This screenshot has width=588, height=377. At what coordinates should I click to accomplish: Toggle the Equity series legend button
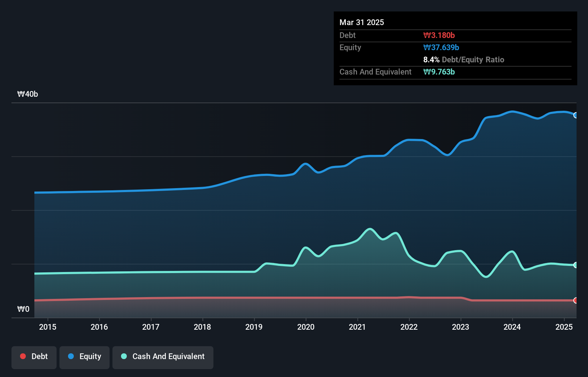[85, 357]
